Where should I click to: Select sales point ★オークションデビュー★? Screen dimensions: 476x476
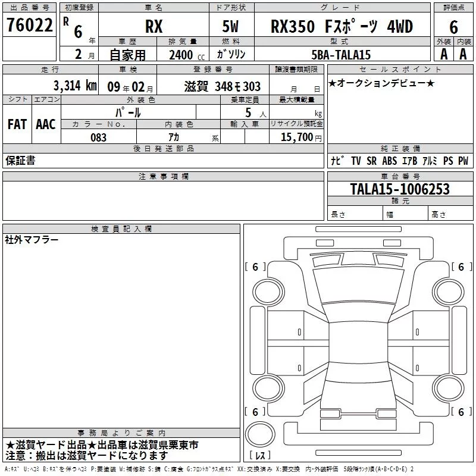(x=381, y=83)
